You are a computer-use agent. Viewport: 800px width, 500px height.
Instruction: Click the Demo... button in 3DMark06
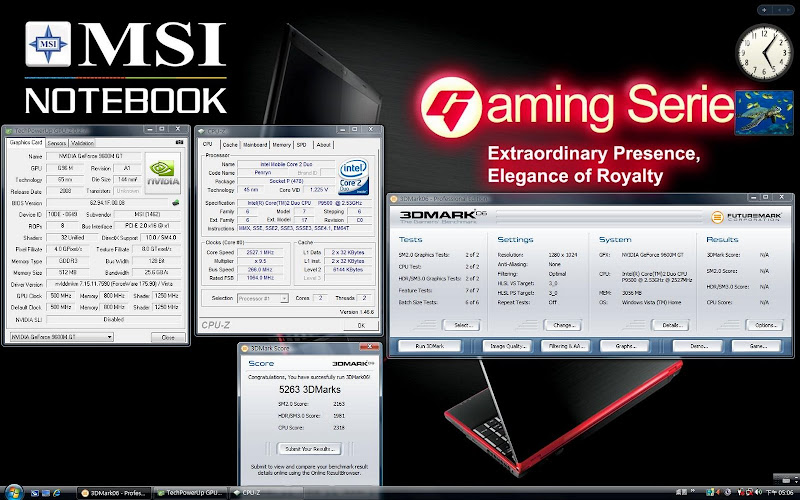[x=697, y=346]
